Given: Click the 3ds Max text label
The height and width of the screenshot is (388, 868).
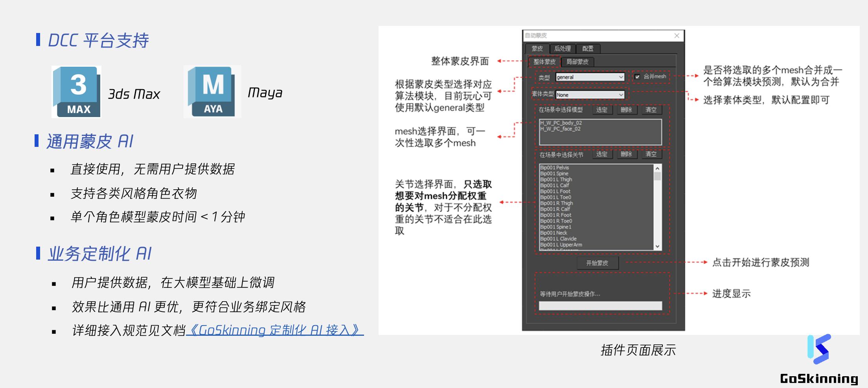Looking at the screenshot, I should (134, 94).
